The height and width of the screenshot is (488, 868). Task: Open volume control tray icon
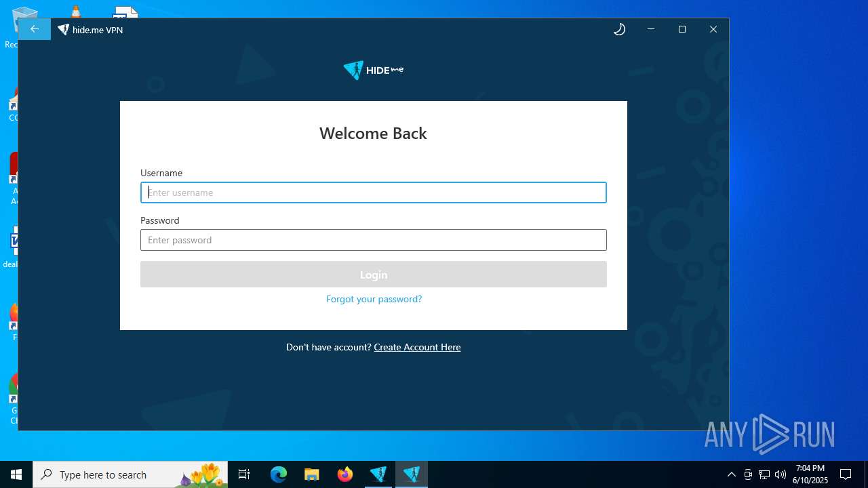point(781,474)
